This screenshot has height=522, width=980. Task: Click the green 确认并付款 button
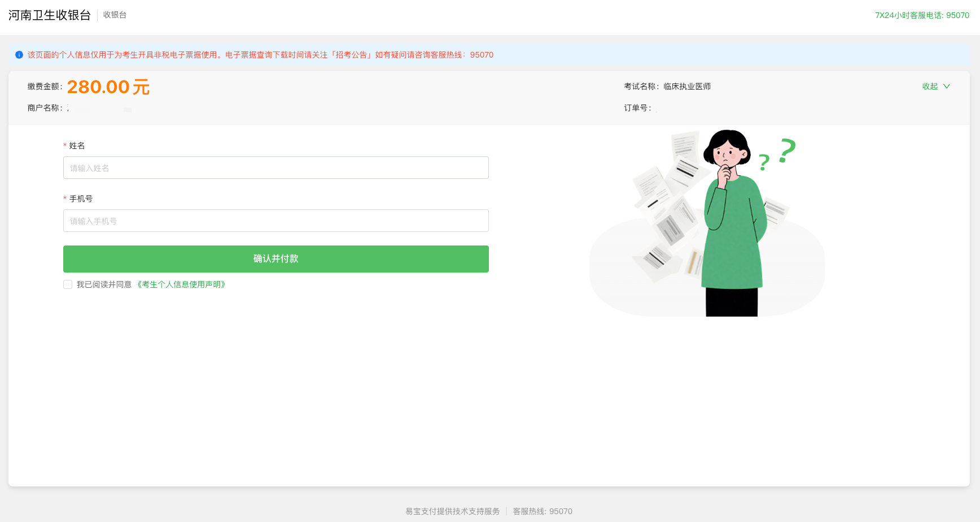[276, 259]
